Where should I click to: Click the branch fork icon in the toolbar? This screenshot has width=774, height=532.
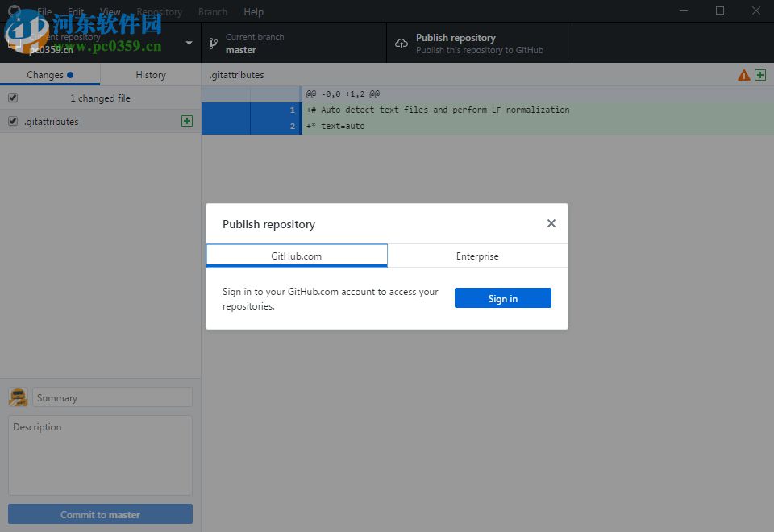[213, 44]
